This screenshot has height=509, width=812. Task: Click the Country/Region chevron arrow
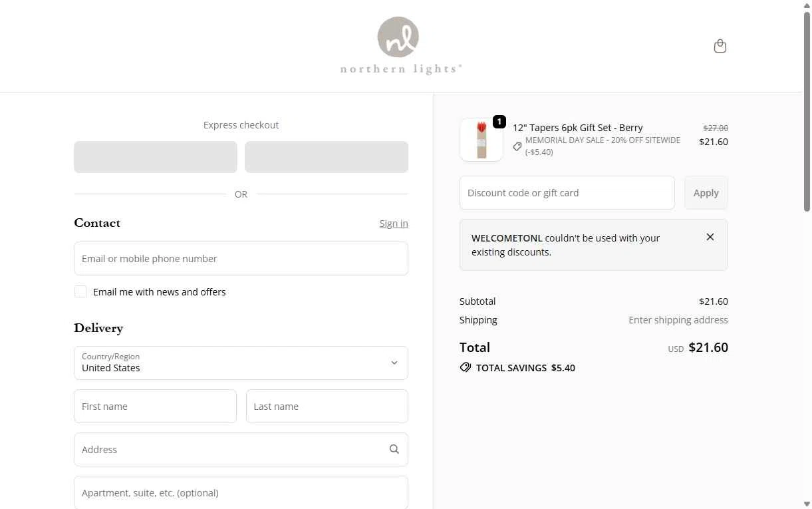click(394, 363)
